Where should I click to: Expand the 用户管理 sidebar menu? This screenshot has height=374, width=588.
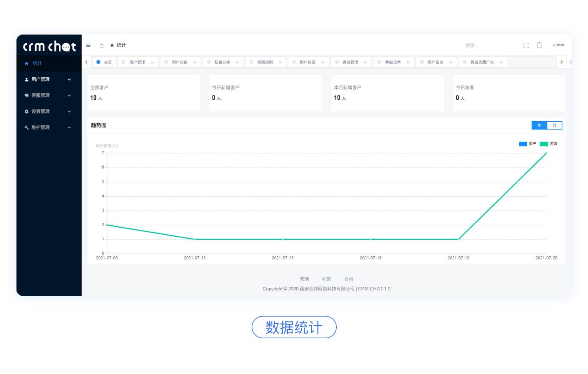click(x=69, y=79)
